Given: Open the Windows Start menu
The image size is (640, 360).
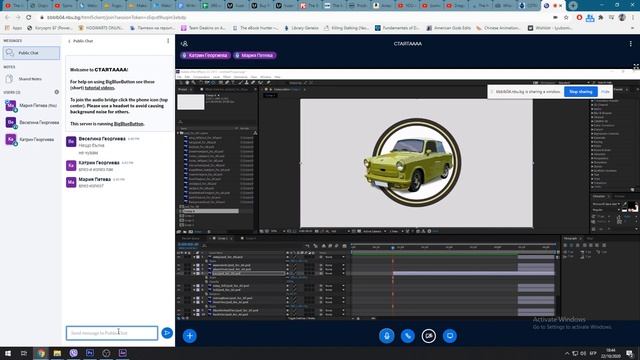Looking at the screenshot, I should 8,353.
